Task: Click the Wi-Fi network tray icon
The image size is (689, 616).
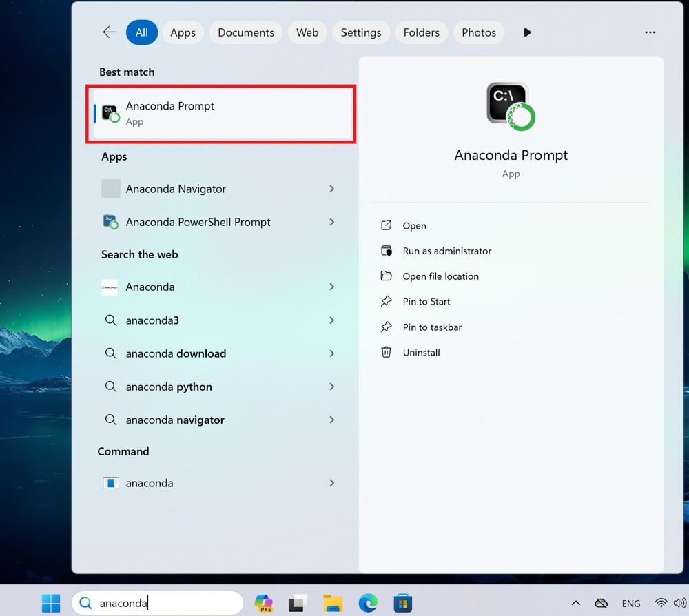Action: [661, 603]
